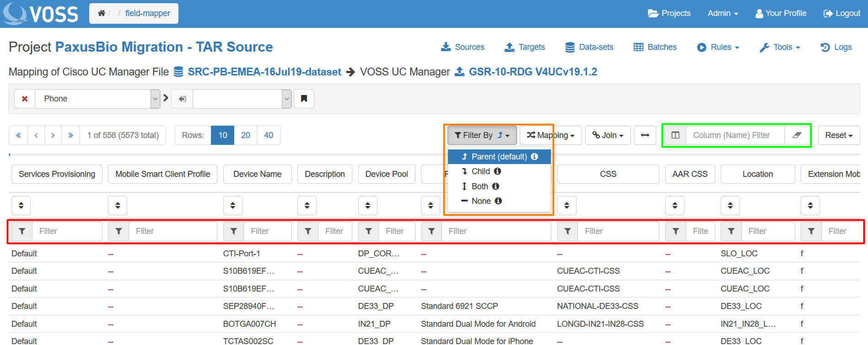The width and height of the screenshot is (868, 345).
Task: Click the horizontal arrows expand width button
Action: (x=645, y=135)
